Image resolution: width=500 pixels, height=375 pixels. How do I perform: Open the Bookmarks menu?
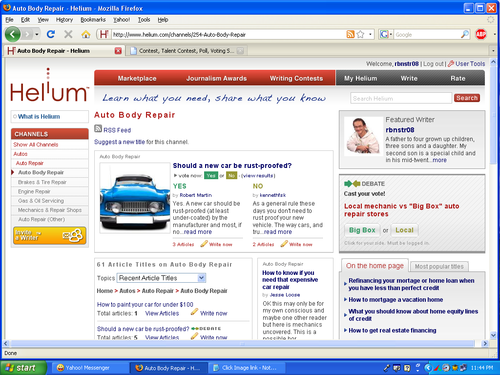click(x=93, y=20)
